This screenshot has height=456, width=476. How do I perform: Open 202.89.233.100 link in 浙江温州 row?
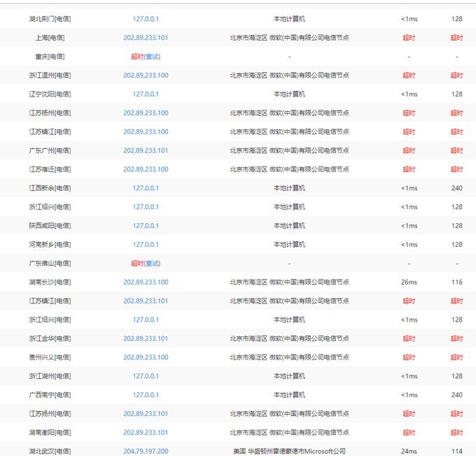click(146, 76)
